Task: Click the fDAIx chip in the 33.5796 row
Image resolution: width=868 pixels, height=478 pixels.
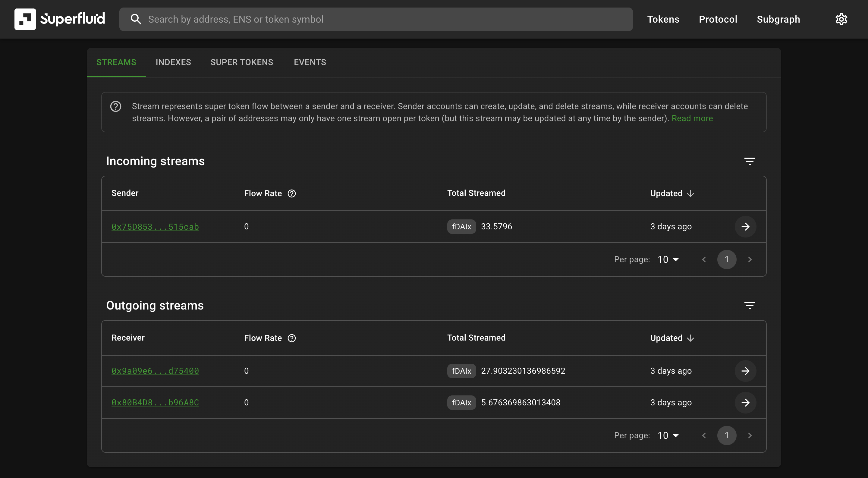Action: coord(461,226)
